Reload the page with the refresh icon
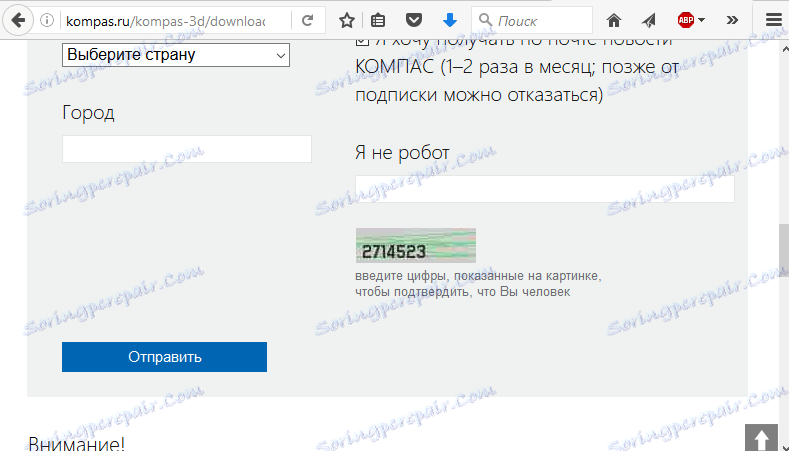The height and width of the screenshot is (451, 789). (307, 21)
